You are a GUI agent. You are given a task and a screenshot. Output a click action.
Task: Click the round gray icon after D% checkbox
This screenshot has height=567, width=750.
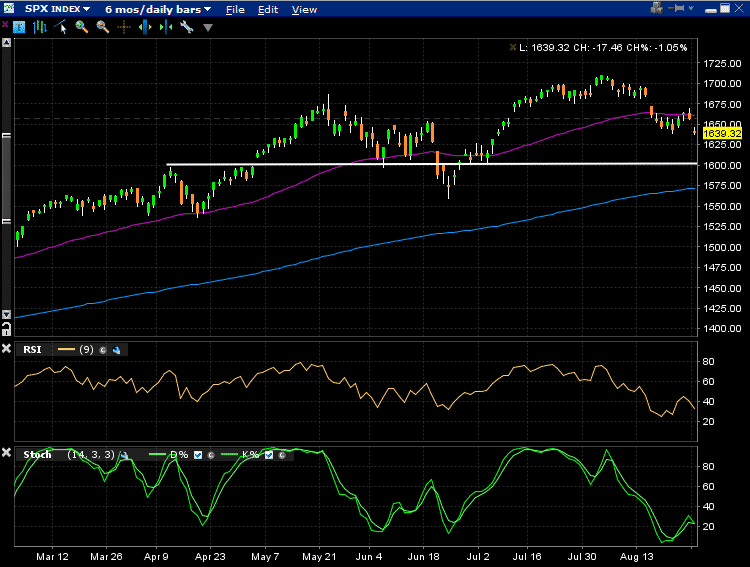tap(211, 455)
